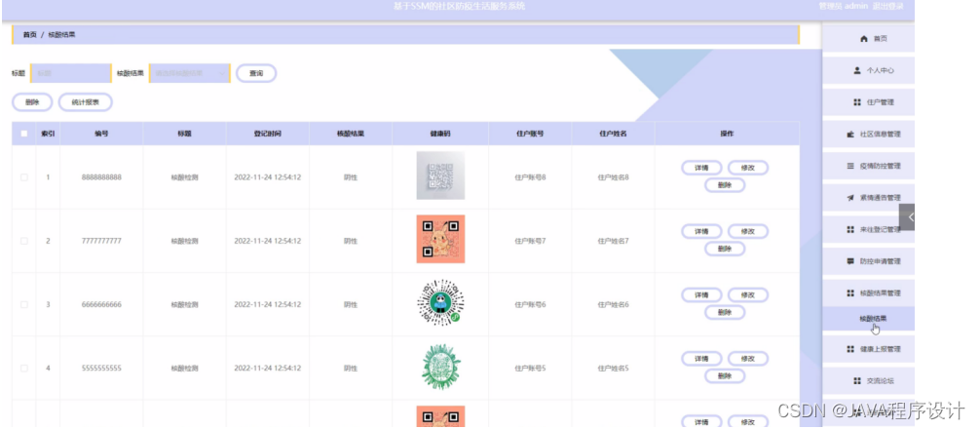The image size is (980, 429).
Task: Click cell 5555555555
Action: pyautogui.click(x=101, y=369)
